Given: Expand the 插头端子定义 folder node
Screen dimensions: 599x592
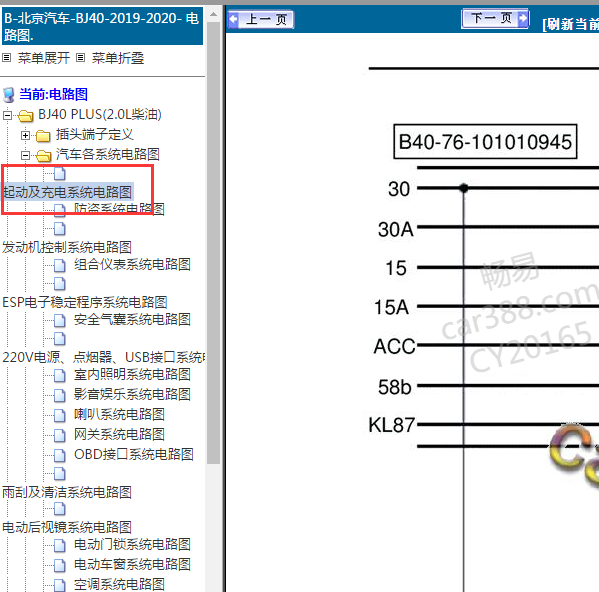Looking at the screenshot, I should [x=25, y=135].
